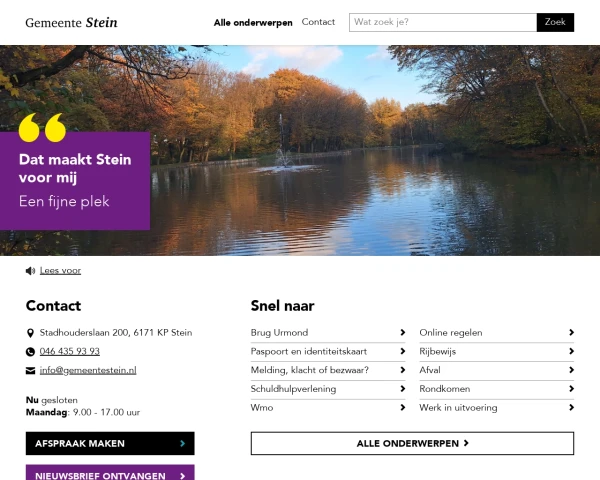This screenshot has height=480, width=600.
Task: Open the Wmo link
Action: [x=262, y=408]
